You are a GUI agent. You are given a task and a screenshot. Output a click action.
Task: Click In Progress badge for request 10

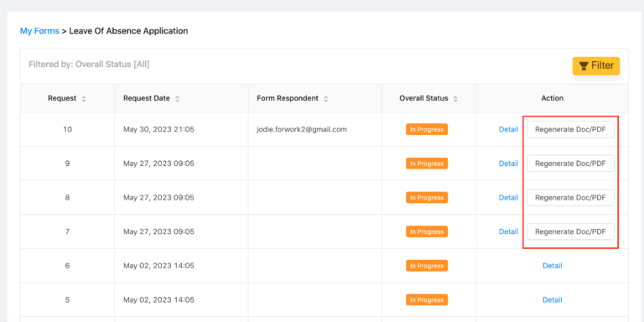click(427, 129)
